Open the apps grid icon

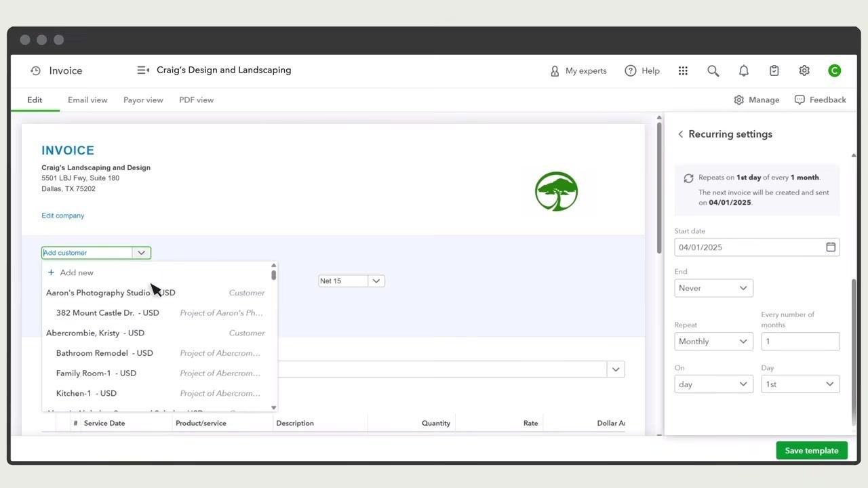(x=683, y=70)
